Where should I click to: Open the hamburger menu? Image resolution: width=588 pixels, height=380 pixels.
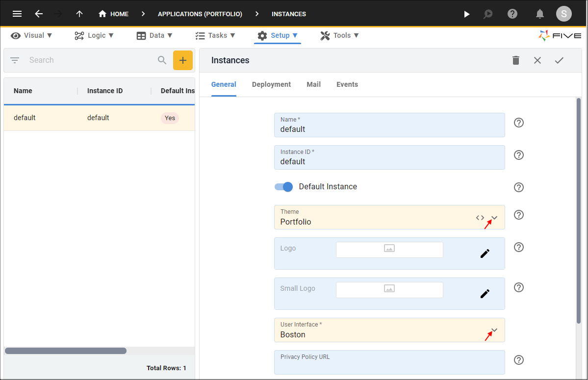tap(17, 14)
